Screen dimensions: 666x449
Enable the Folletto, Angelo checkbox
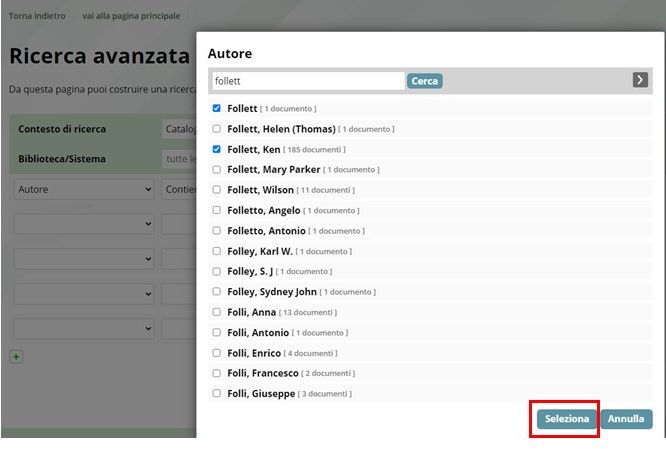click(217, 210)
